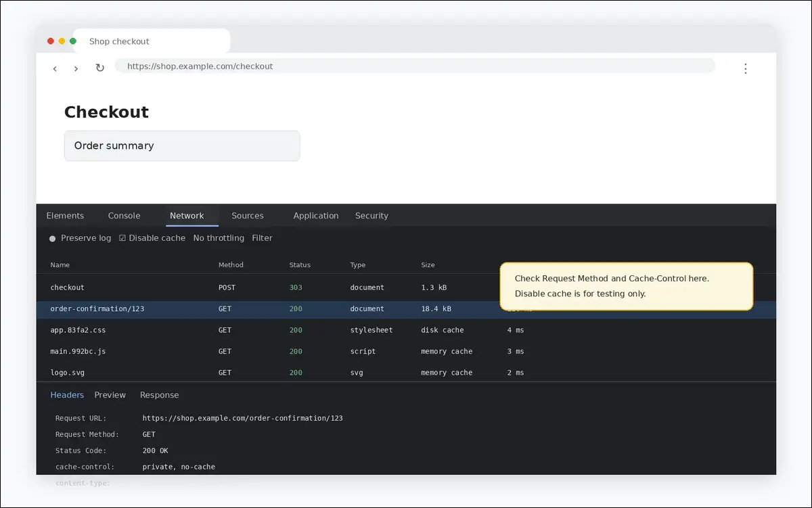Screen dimensions: 812x508
Task: Select the order-confirmation/123 request row
Action: pyautogui.click(x=406, y=309)
